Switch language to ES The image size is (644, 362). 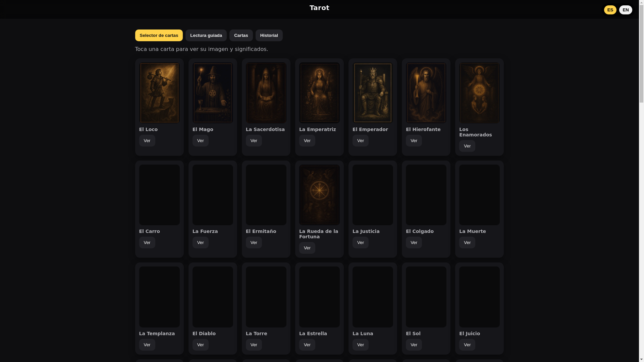[610, 10]
